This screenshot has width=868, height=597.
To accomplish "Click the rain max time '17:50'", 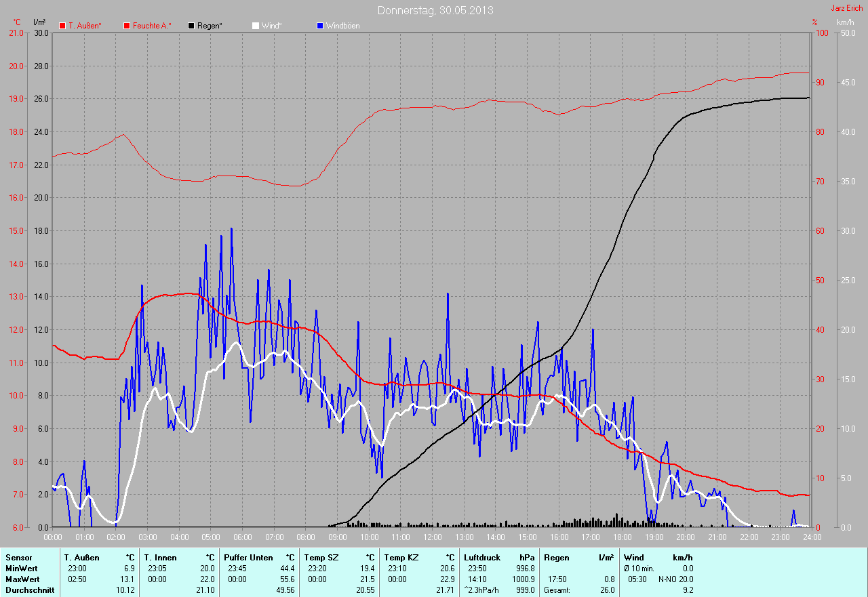I will pyautogui.click(x=558, y=579).
